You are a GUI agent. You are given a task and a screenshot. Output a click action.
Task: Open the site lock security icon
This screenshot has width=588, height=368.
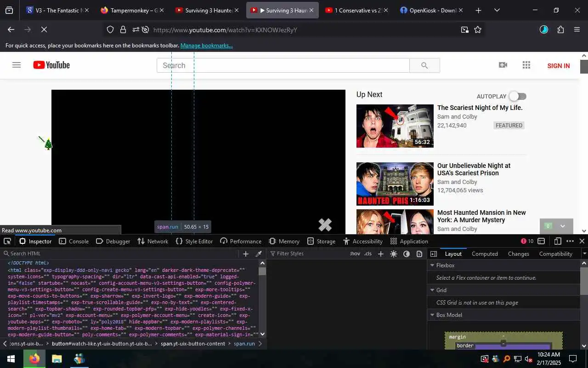(123, 29)
